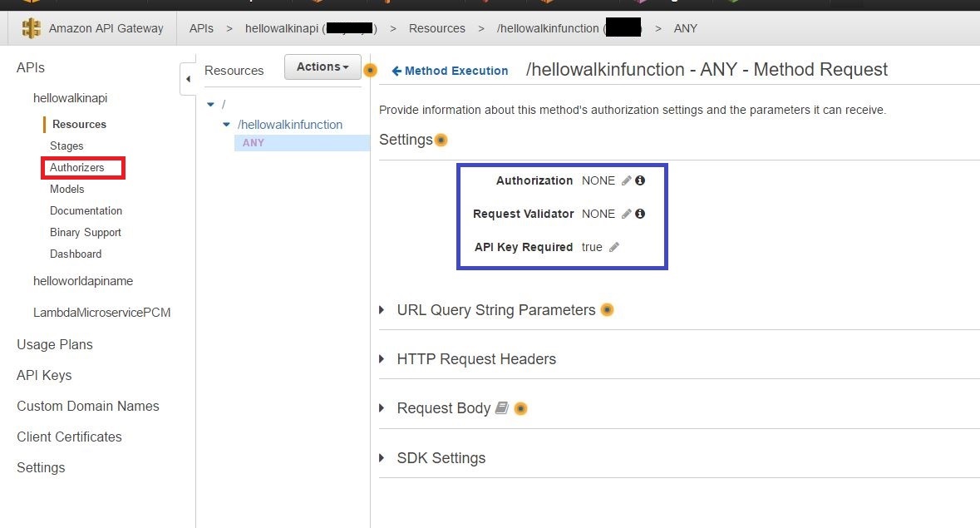The image size is (980, 528).
Task: Click the Amazon API Gateway logo icon
Action: 31,28
